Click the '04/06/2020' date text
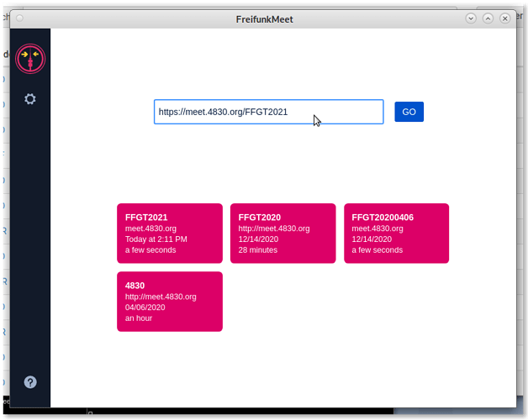The height and width of the screenshot is (420, 528). (145, 307)
